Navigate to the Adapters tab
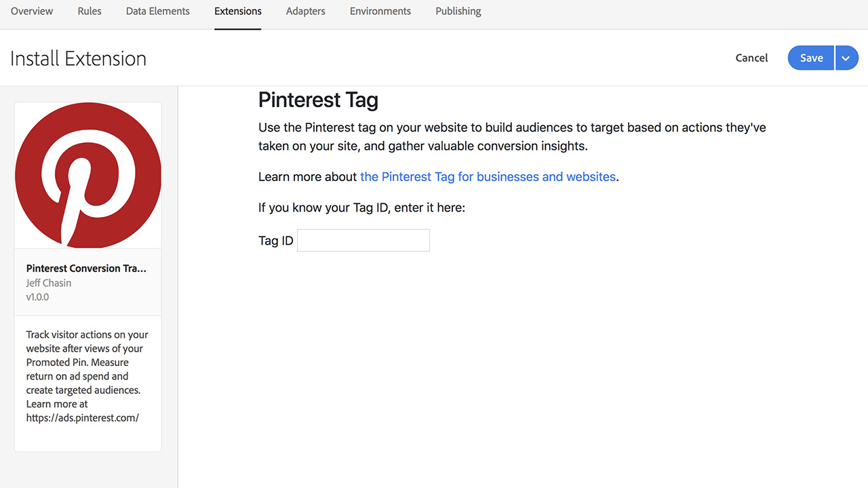The height and width of the screenshot is (488, 868). 305,12
